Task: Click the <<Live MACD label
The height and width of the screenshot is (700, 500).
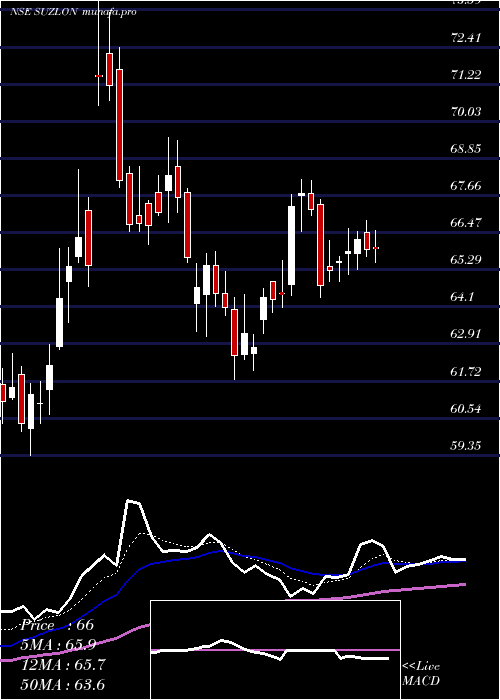Action: (x=421, y=674)
